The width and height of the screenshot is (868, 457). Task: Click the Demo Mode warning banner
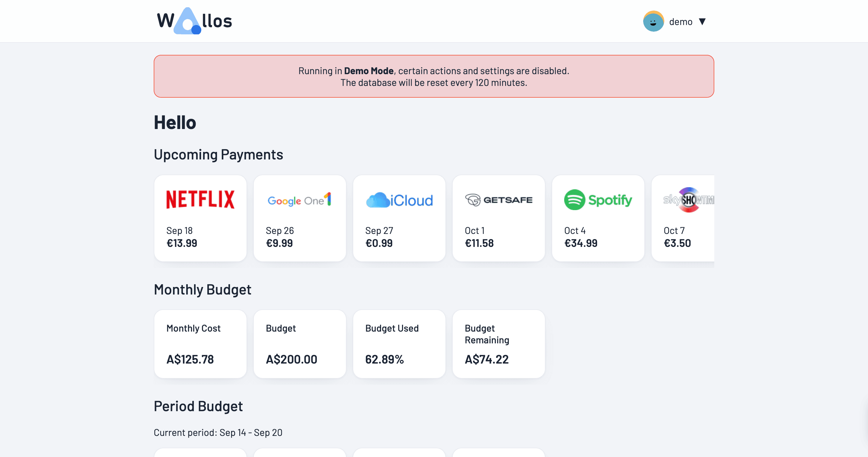(434, 76)
